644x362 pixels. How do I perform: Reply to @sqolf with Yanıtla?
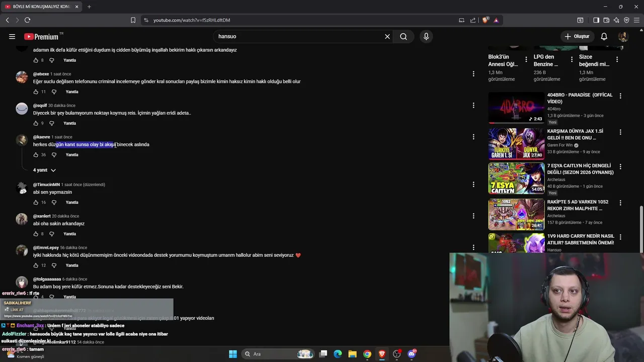70,123
